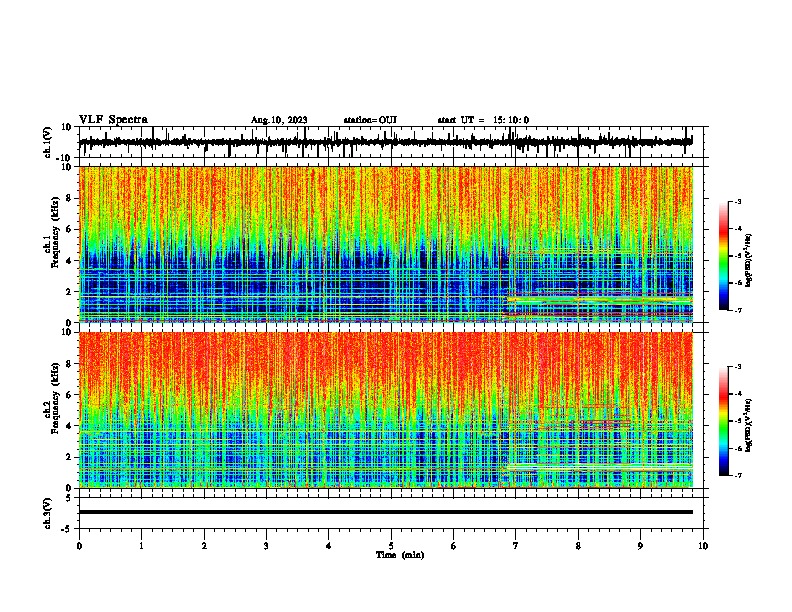Select the ch.2 "Frequency (kHz)" axis label
Viewport: 792px width, 612px height.
[x=56, y=398]
